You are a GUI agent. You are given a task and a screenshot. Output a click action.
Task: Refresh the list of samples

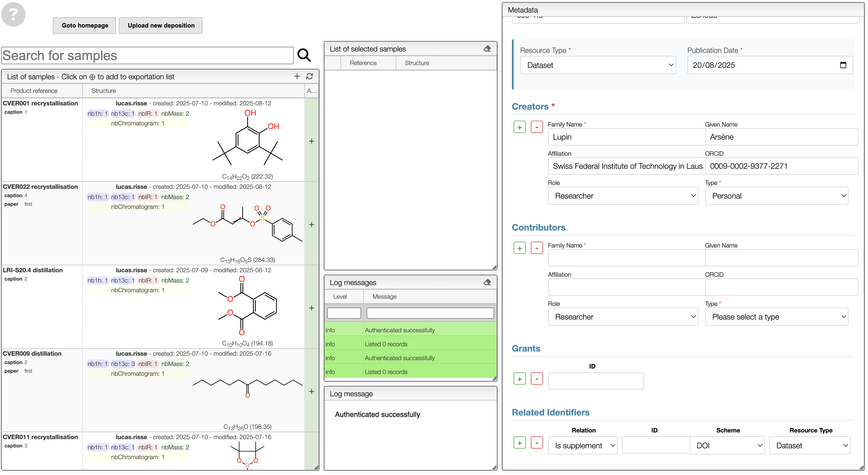click(310, 76)
